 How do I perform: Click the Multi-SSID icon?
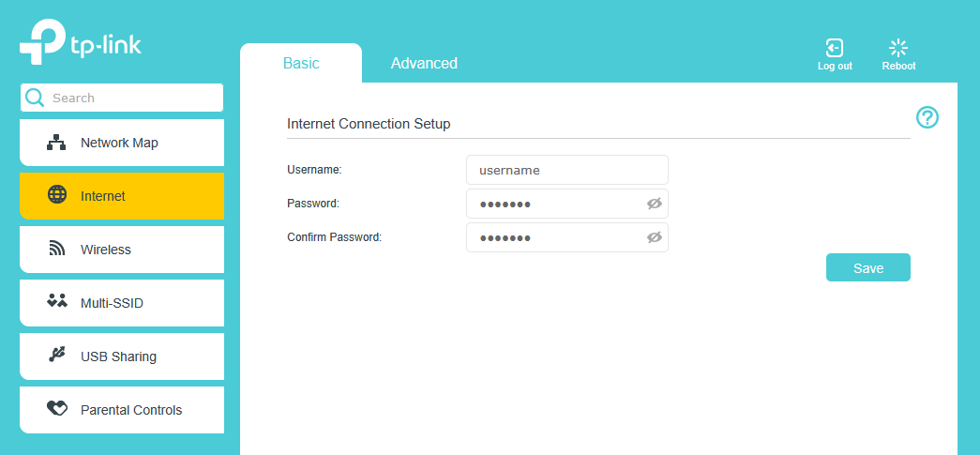click(57, 301)
